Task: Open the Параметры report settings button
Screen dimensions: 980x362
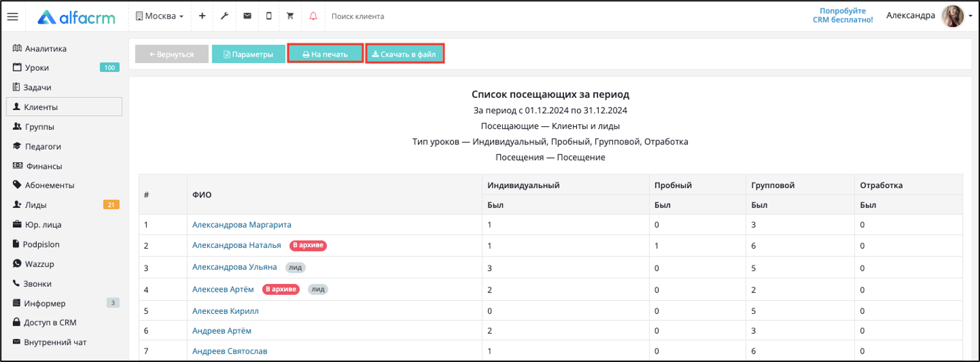Action: [x=249, y=54]
